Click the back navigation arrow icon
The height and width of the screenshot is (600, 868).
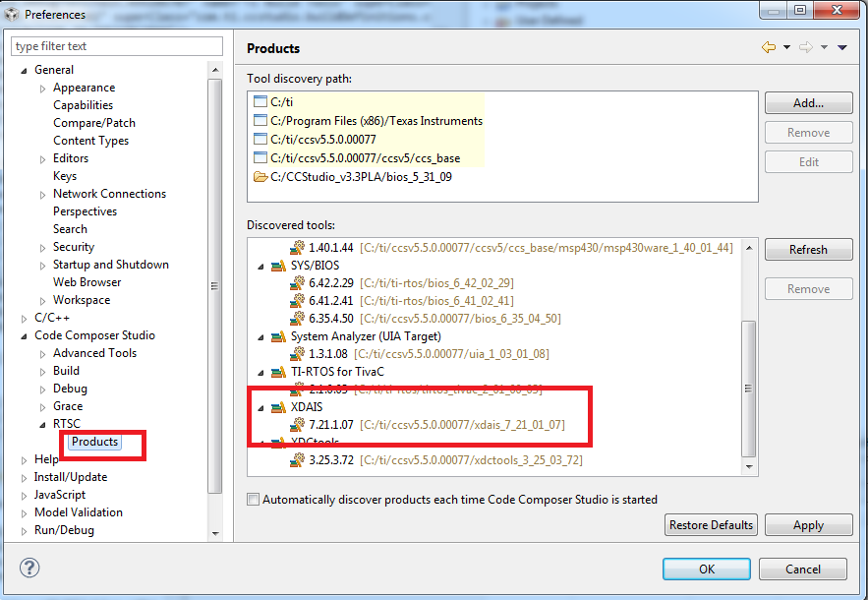tap(769, 47)
